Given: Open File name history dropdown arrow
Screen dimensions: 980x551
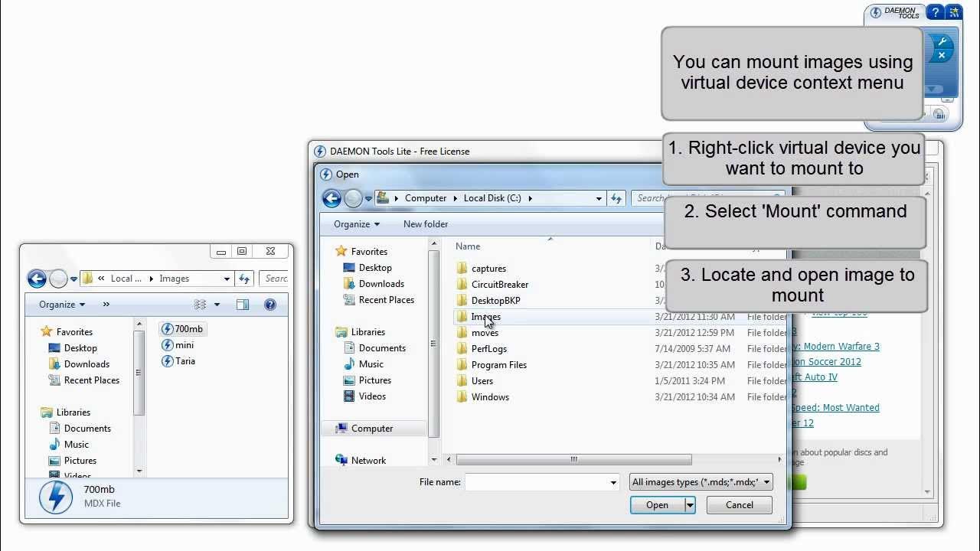Looking at the screenshot, I should (613, 482).
